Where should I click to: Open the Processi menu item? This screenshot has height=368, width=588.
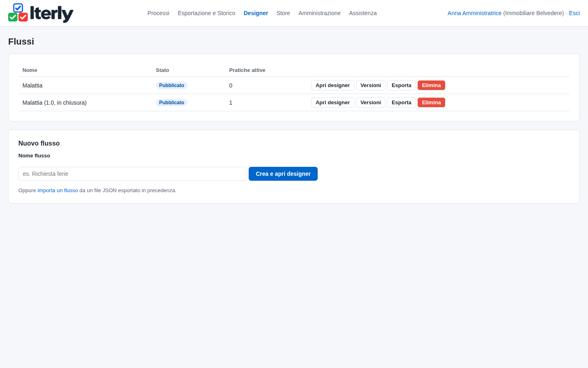click(158, 13)
